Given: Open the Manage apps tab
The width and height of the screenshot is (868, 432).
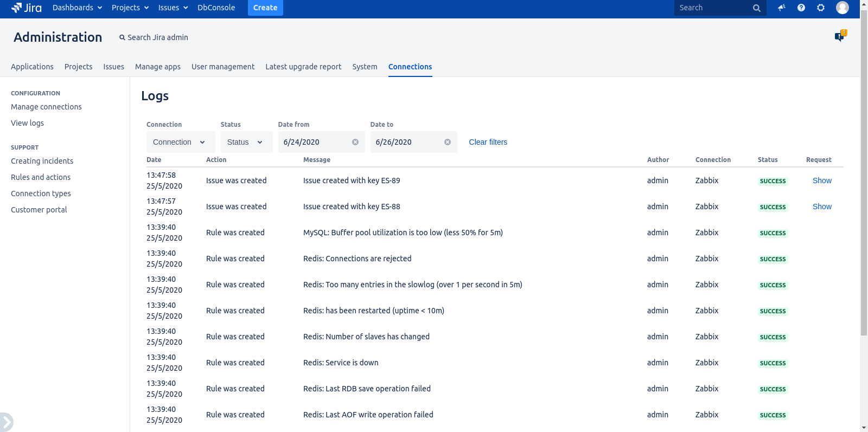Looking at the screenshot, I should (x=158, y=67).
